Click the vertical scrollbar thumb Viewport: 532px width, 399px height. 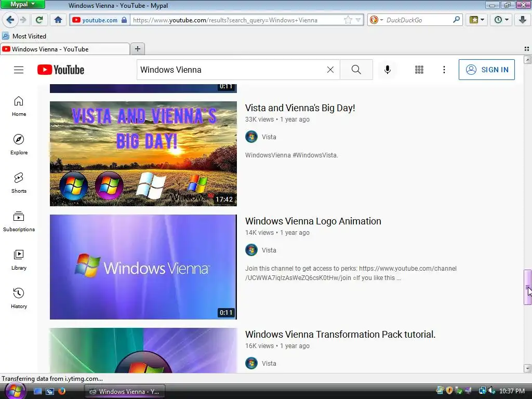527,287
